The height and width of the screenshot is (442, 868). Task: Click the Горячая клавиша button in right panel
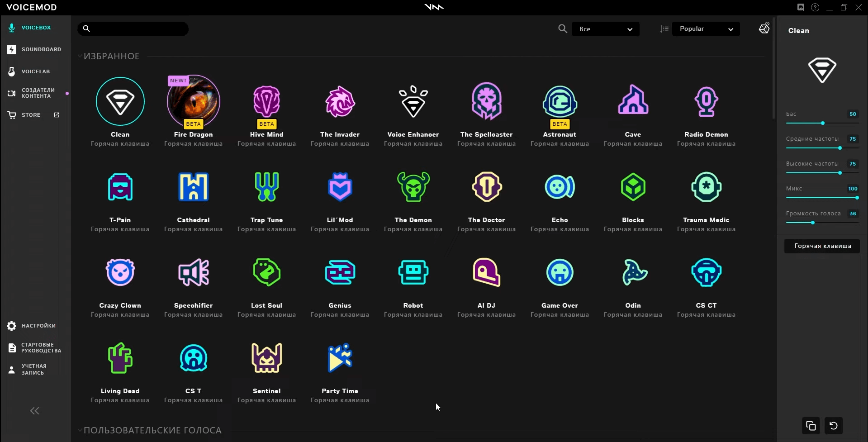pyautogui.click(x=822, y=246)
